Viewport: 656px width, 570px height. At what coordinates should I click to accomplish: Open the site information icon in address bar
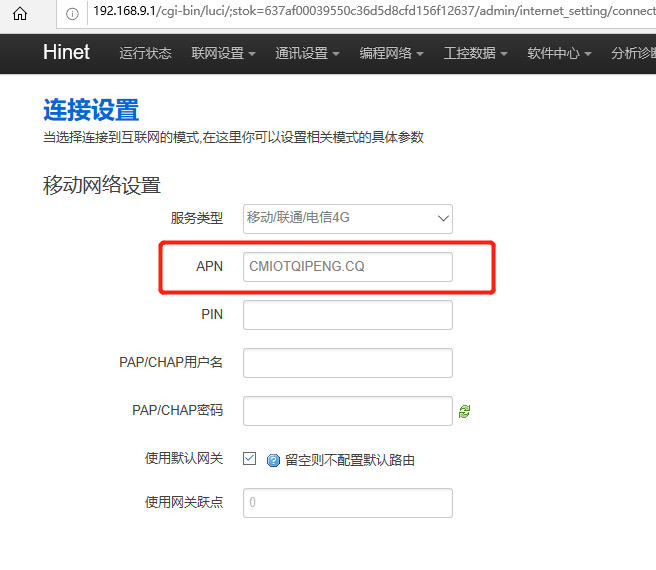pos(72,14)
